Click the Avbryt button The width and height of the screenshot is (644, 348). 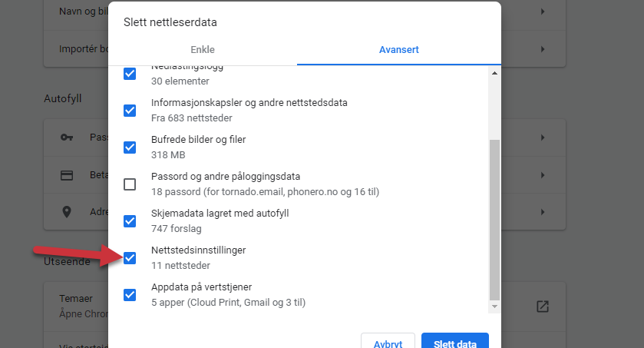tap(388, 343)
